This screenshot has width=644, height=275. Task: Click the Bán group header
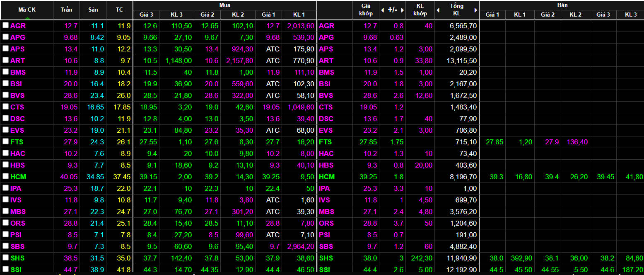click(x=562, y=5)
